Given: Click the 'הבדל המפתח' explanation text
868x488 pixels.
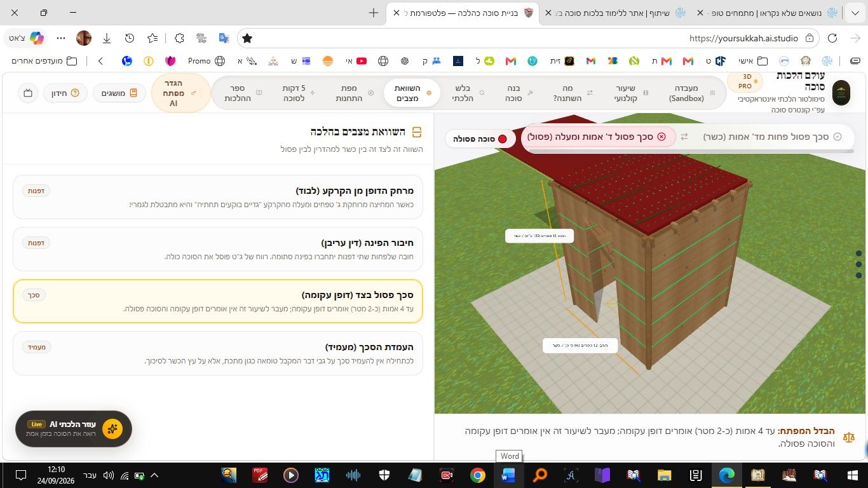Looking at the screenshot, I should [x=649, y=437].
